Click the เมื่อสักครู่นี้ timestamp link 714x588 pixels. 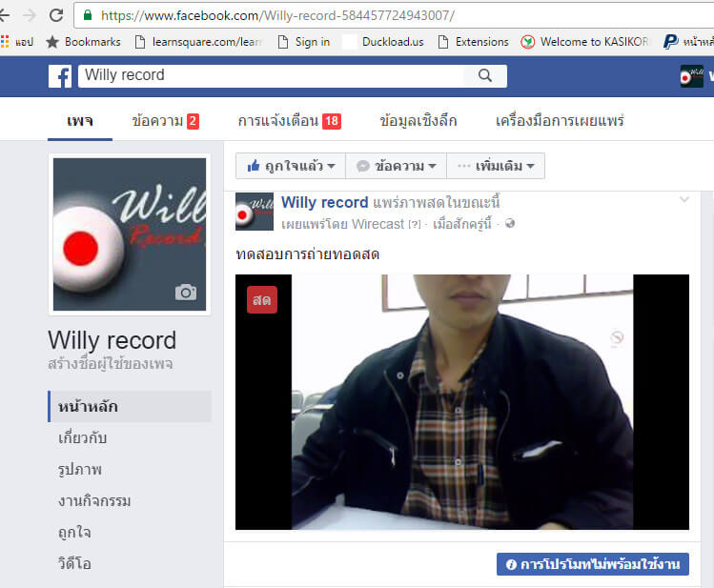click(461, 224)
